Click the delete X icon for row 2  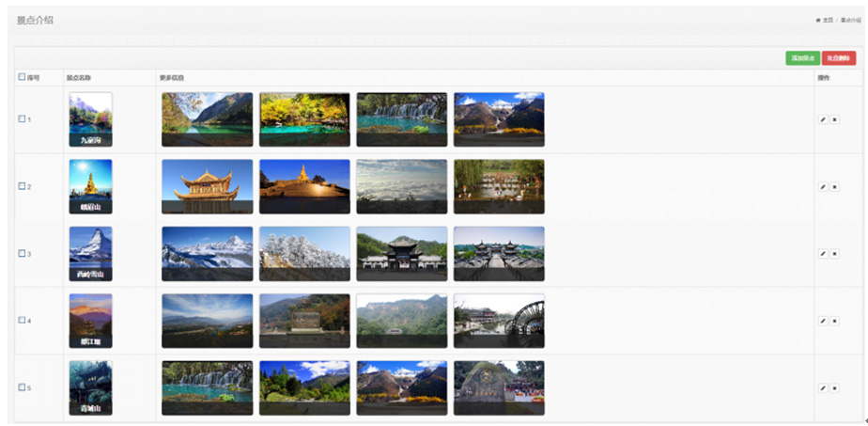click(835, 187)
